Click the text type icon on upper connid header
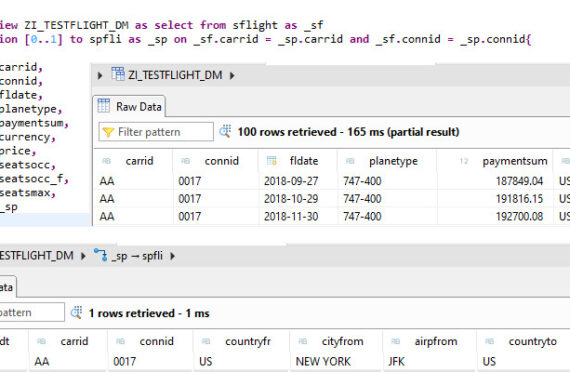The width and height of the screenshot is (570, 372). [185, 161]
